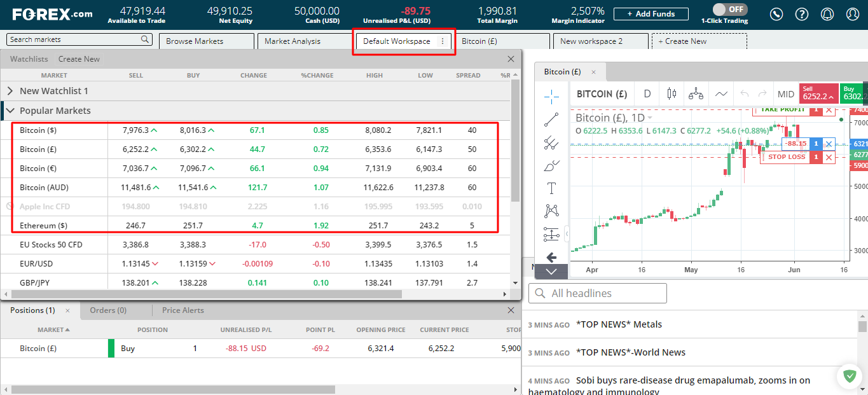Open Default Workspace three-dot options
868x395 pixels.
pos(443,41)
